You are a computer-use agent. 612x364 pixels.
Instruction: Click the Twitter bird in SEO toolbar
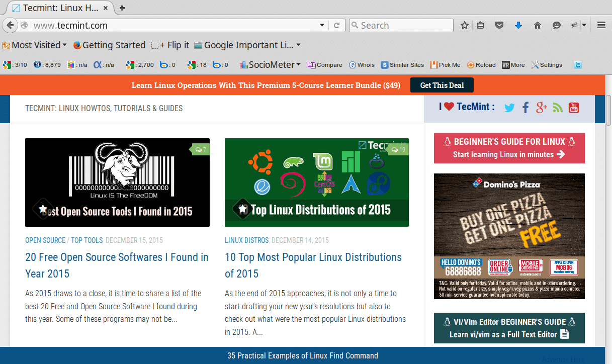click(578, 65)
